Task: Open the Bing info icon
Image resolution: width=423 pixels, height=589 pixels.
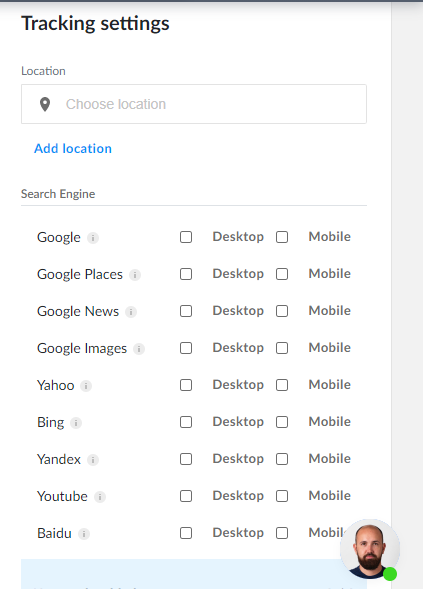Action: (x=76, y=423)
